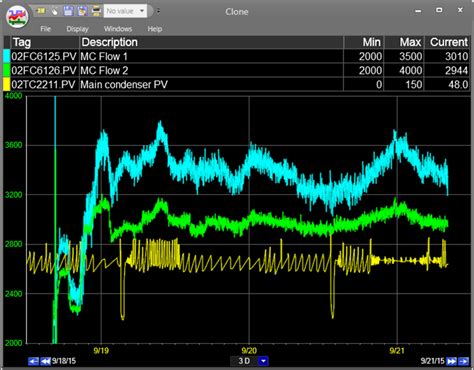Select tag 02TC2211.PV
This screenshot has width=474, height=370.
pos(43,84)
